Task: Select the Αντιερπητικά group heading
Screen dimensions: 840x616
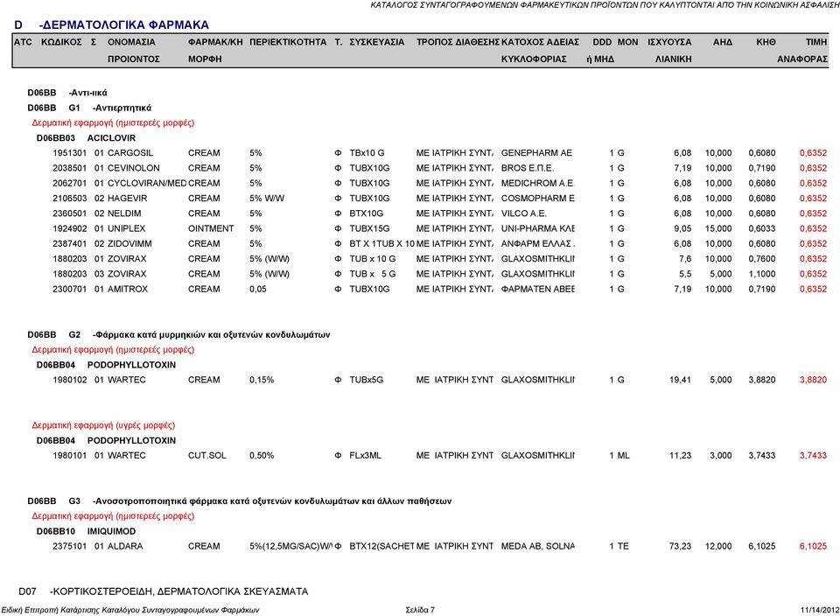Action: 122,108
